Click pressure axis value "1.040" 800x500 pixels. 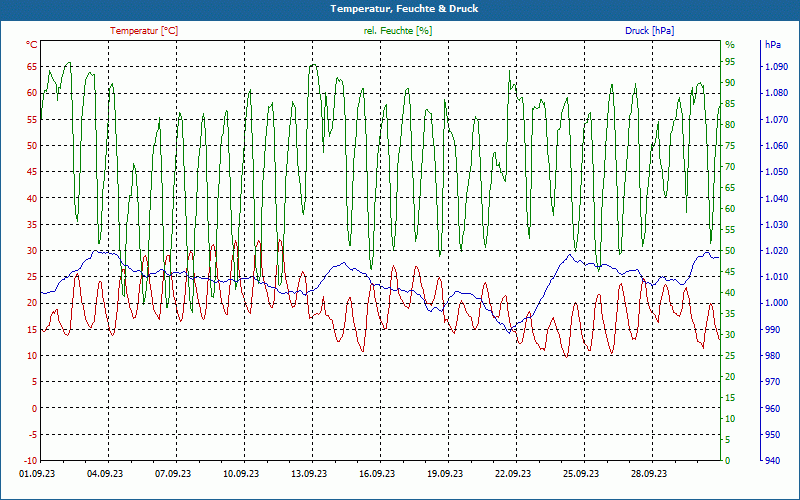click(777, 198)
